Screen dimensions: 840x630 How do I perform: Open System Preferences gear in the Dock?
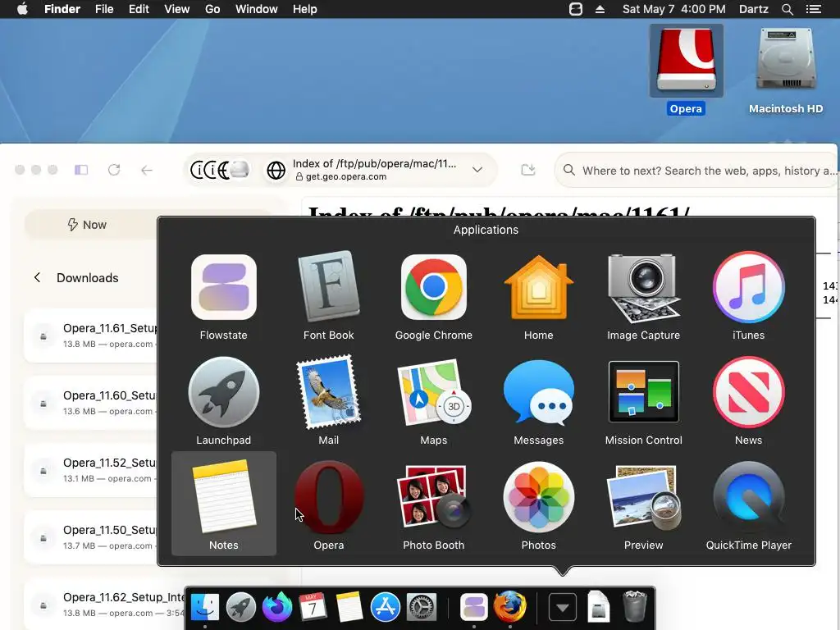[422, 607]
